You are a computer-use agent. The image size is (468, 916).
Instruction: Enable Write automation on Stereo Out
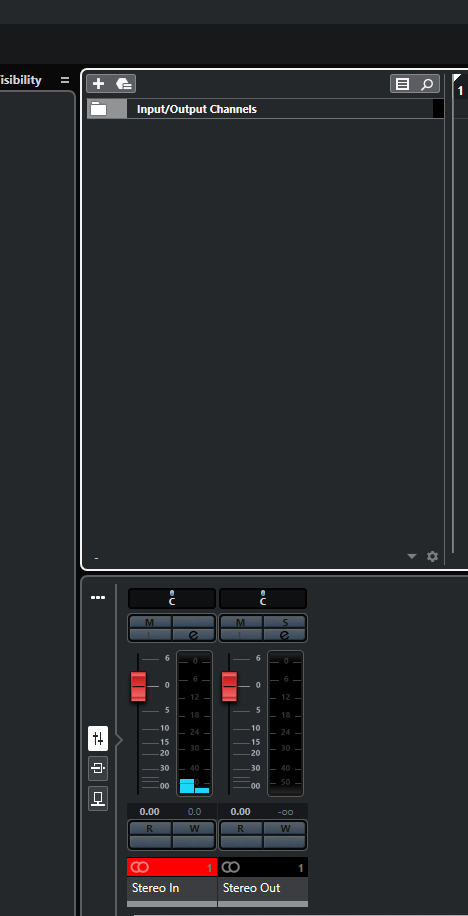click(x=285, y=828)
